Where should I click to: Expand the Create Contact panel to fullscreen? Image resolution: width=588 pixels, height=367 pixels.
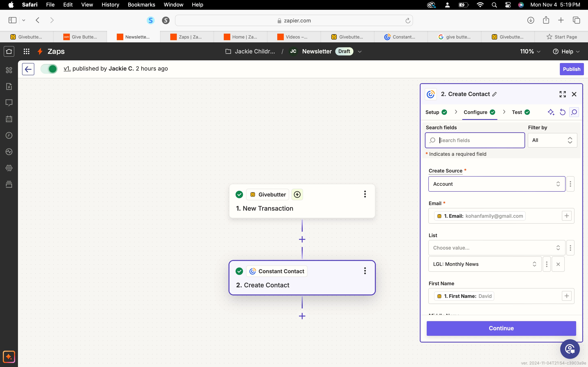562,94
